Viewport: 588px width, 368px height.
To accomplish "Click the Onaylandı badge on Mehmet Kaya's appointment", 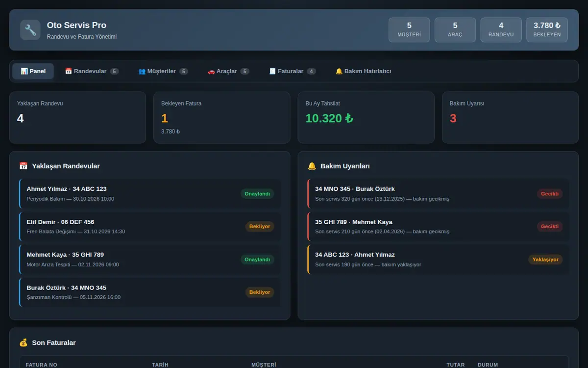I will (257, 259).
